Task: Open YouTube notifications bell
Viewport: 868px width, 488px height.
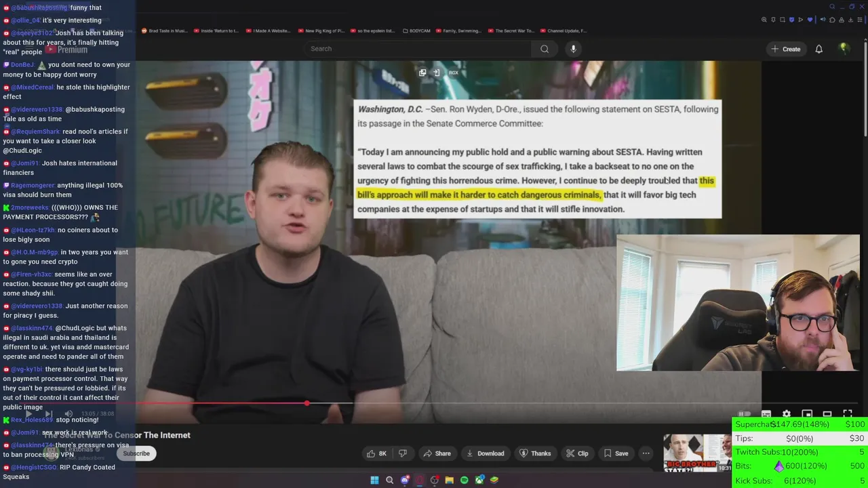Action: click(818, 49)
